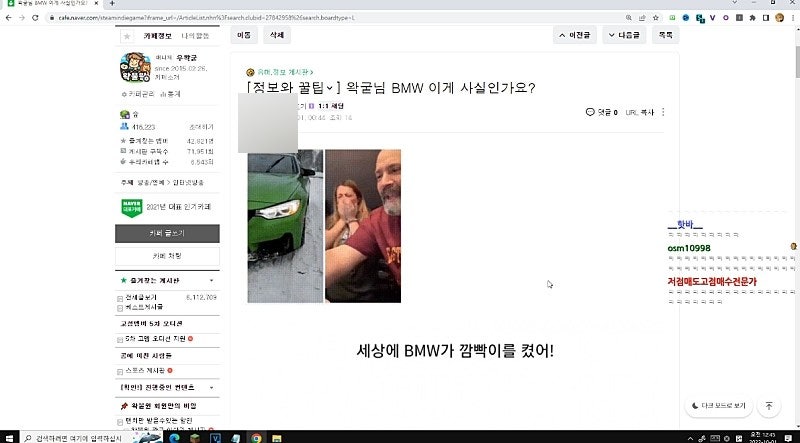Click the Windows taskbar search box
Viewport: 800px width, 443px height.
pyautogui.click(x=92, y=438)
